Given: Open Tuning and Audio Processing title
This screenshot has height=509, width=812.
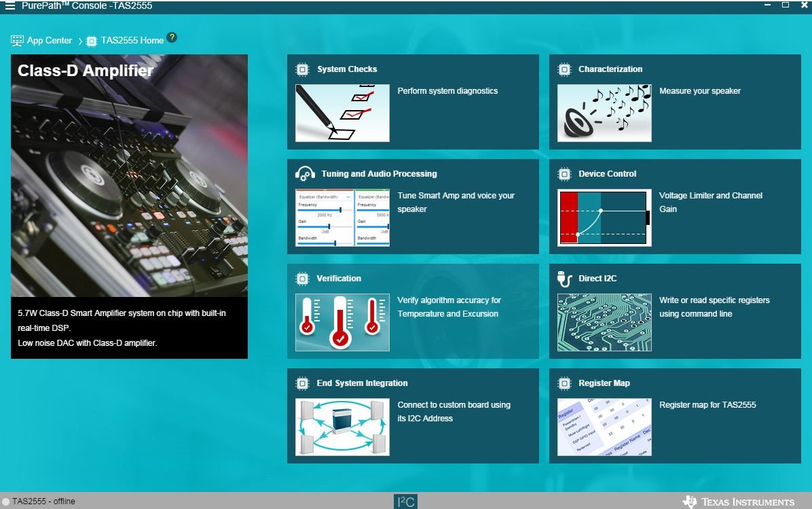Looking at the screenshot, I should coord(379,174).
